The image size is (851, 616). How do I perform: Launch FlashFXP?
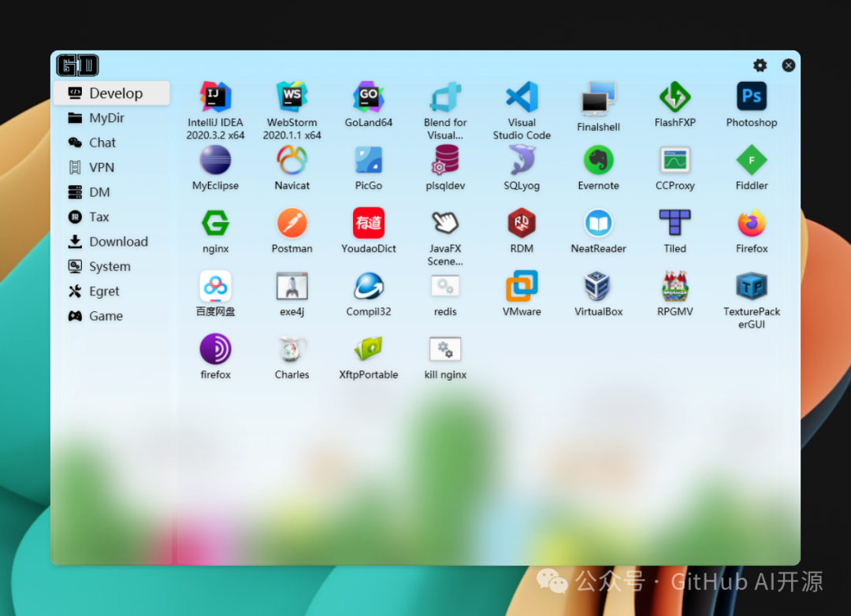[674, 97]
